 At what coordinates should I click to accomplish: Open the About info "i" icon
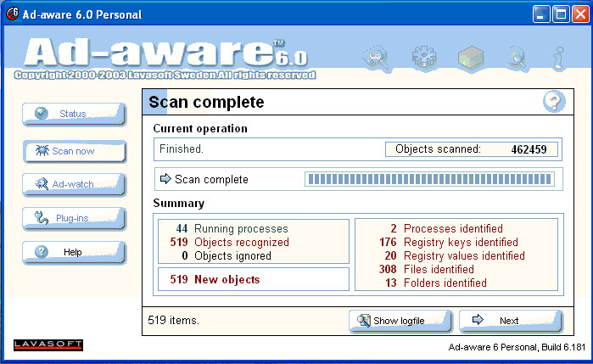pyautogui.click(x=560, y=59)
